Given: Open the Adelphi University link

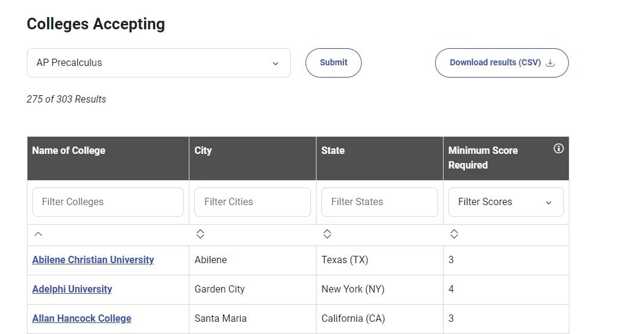Looking at the screenshot, I should [x=72, y=289].
